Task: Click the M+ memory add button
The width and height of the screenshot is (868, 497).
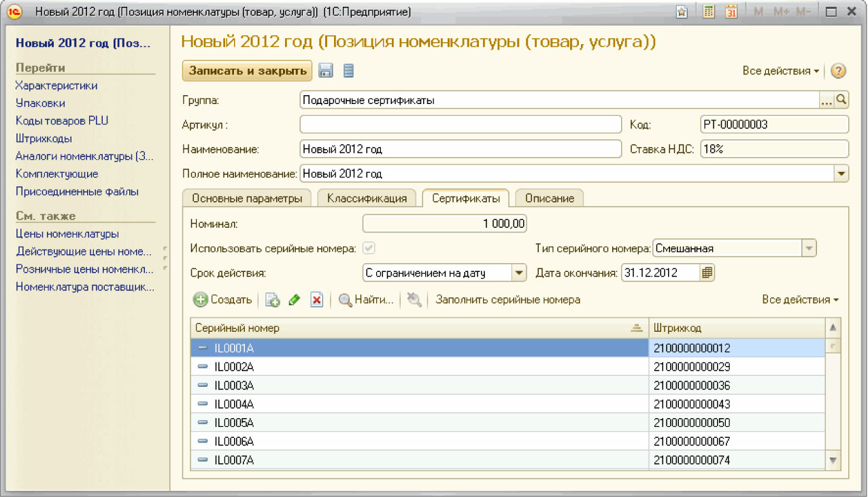Action: coord(780,12)
